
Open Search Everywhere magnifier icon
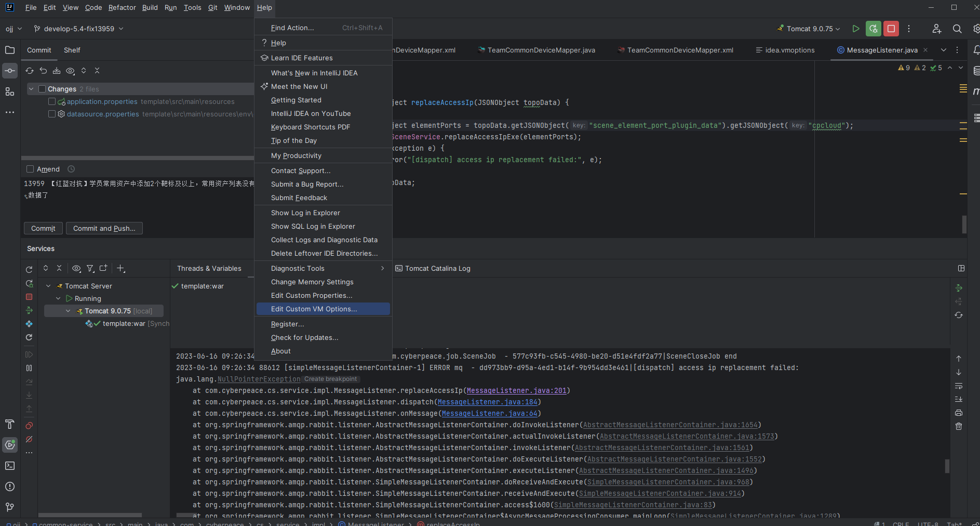[x=957, y=29]
